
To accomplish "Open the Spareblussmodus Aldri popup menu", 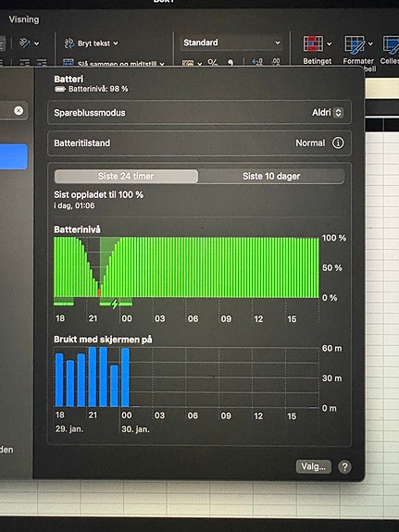I will [328, 113].
